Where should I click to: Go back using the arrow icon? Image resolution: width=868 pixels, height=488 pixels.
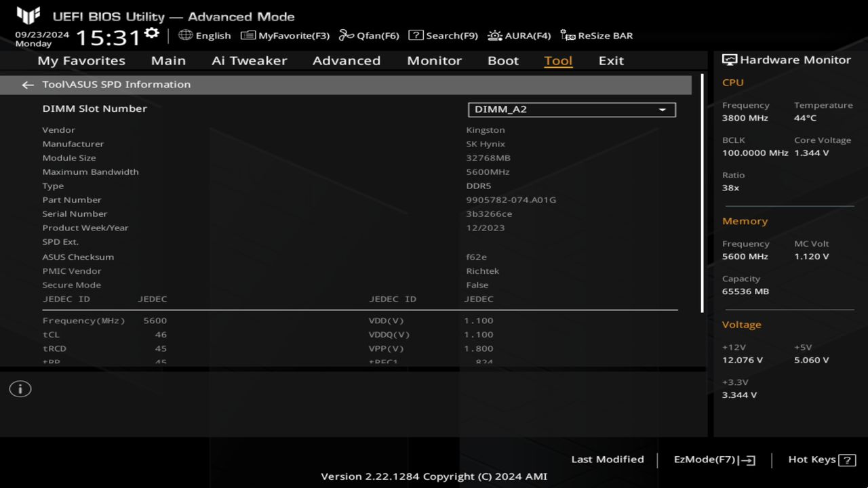27,85
